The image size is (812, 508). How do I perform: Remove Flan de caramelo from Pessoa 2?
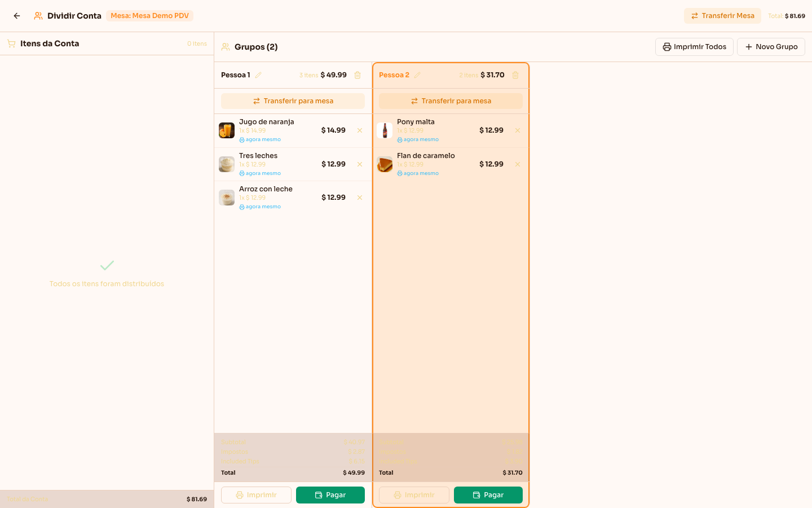pyautogui.click(x=518, y=164)
